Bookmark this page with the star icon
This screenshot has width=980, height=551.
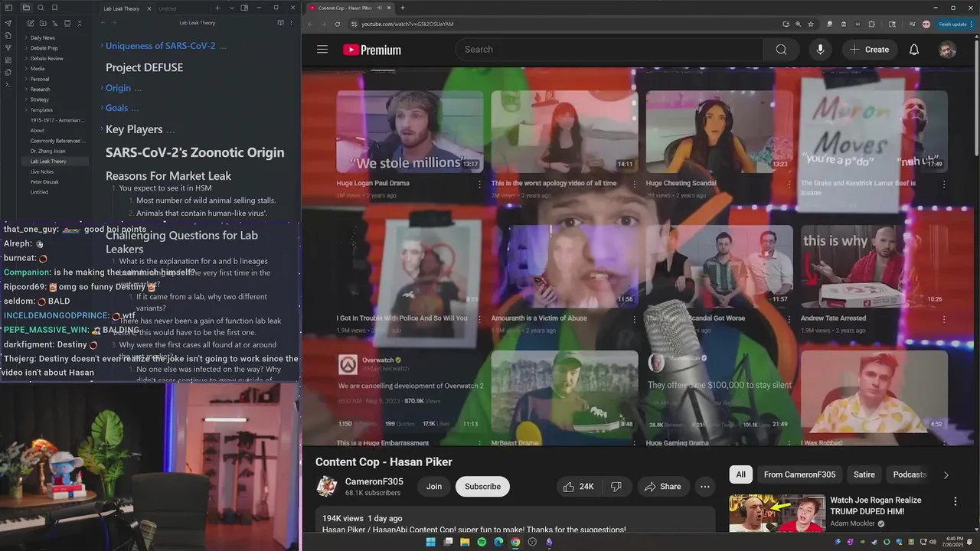click(811, 24)
